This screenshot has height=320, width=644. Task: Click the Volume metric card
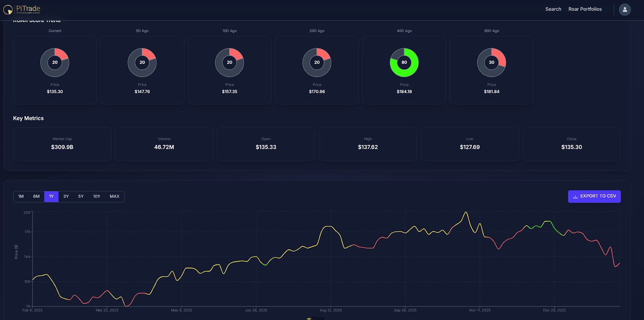coord(164,144)
